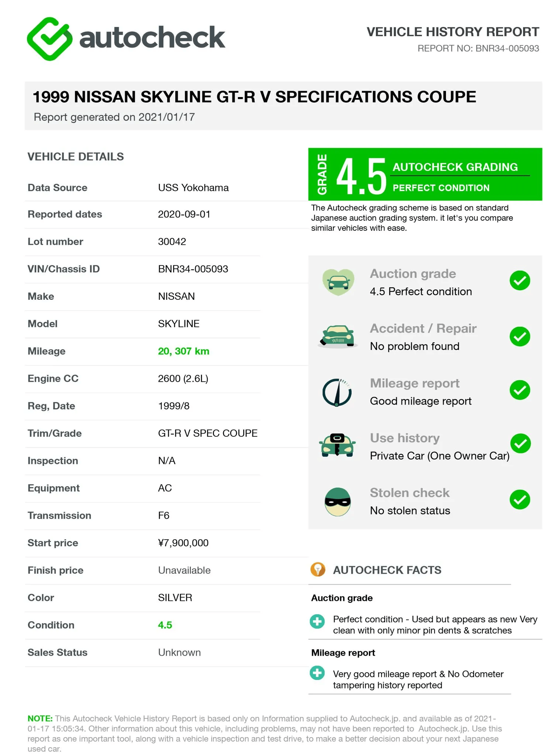Click the green check for Mileage report
Image resolution: width=543 pixels, height=756 pixels.
[x=520, y=390]
